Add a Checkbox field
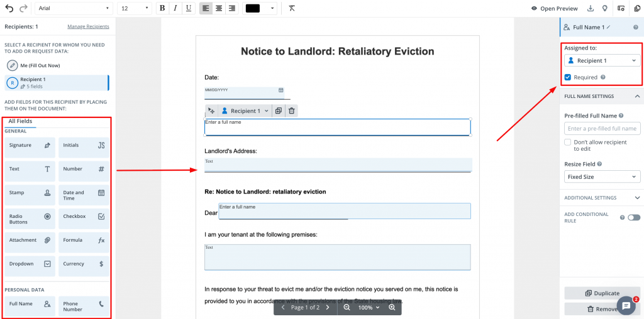Screen dimensions: 644x319 click(x=84, y=219)
